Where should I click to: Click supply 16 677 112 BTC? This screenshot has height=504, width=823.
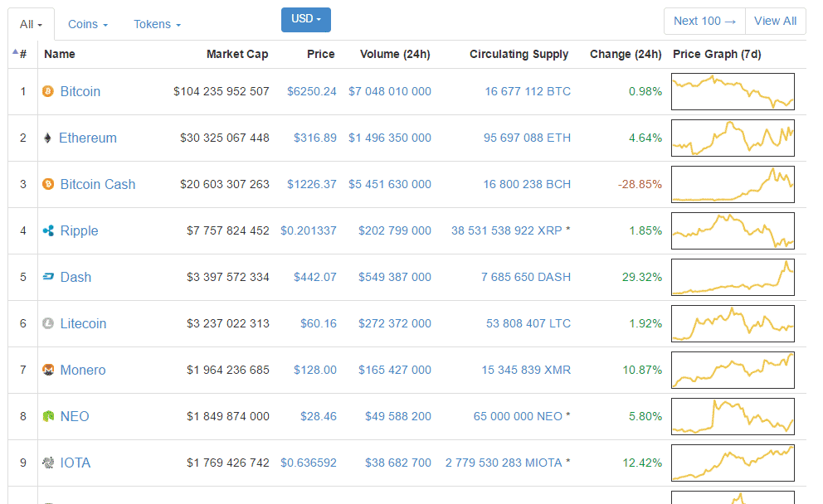coord(528,91)
